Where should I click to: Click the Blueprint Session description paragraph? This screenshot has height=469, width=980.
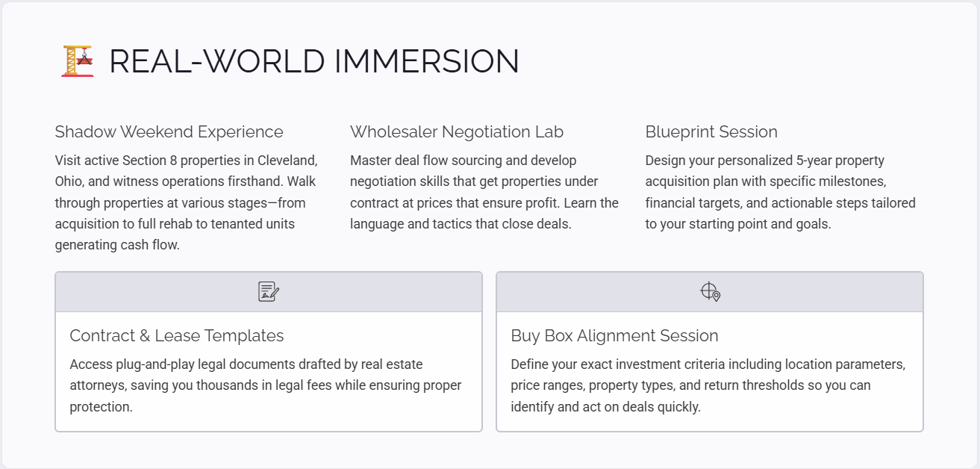click(x=780, y=192)
